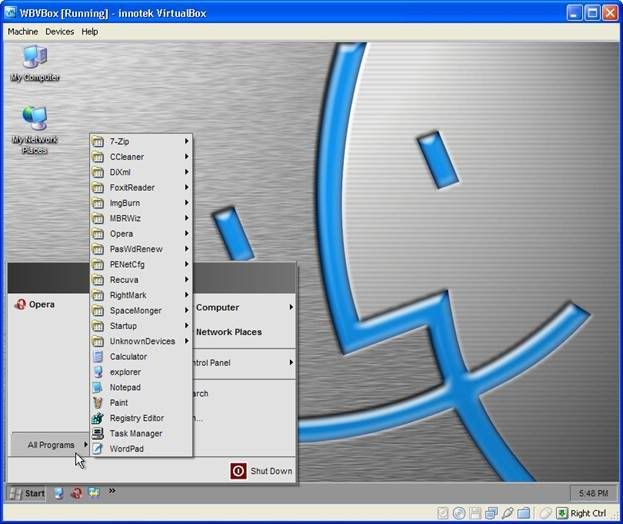Click the Control Panel entry text

point(211,363)
